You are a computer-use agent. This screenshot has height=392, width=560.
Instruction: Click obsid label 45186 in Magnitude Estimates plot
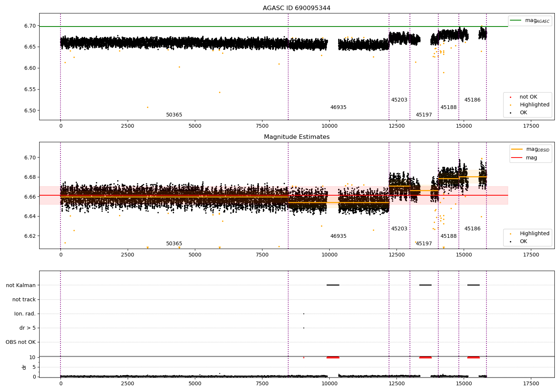pos(472,229)
